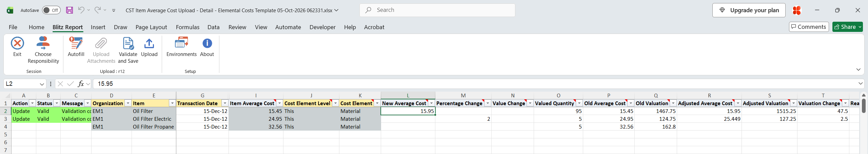Click the vertical scrollbar thumb
The image size is (868, 154).
[x=864, y=106]
